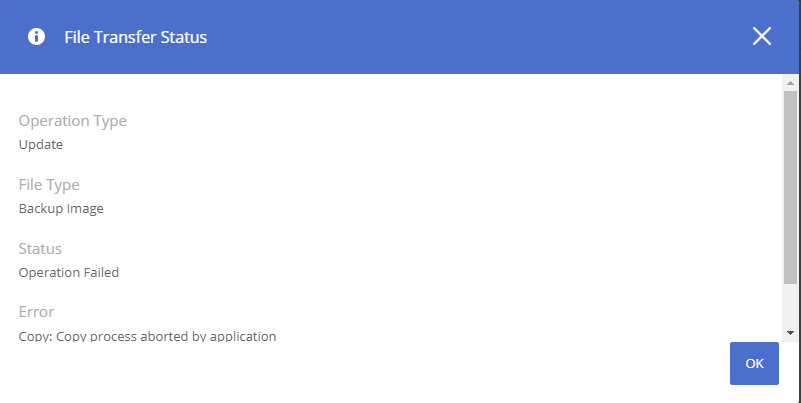Image resolution: width=801 pixels, height=403 pixels.
Task: Select the Backup Image value text
Action: (x=61, y=208)
